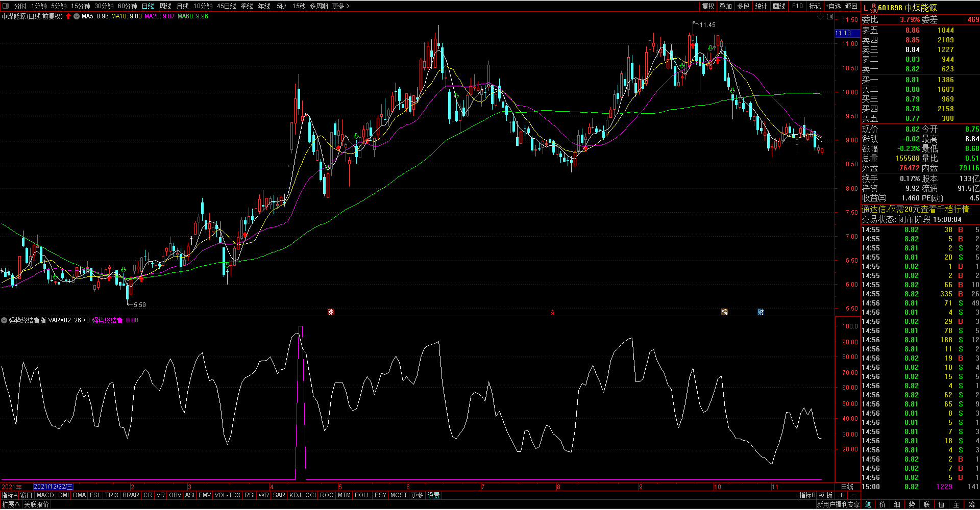The image size is (980, 510).
Task: Click the 财 marker icon on the timeline
Action: click(x=761, y=312)
